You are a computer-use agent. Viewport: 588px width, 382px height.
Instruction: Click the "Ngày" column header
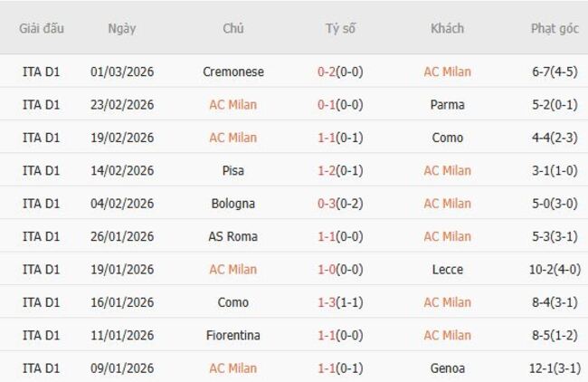tap(122, 28)
